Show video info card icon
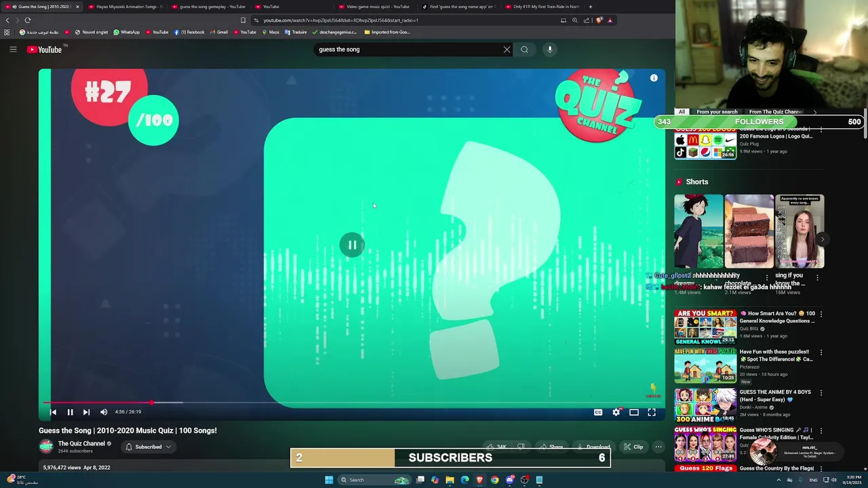This screenshot has width=868, height=488. point(654,78)
